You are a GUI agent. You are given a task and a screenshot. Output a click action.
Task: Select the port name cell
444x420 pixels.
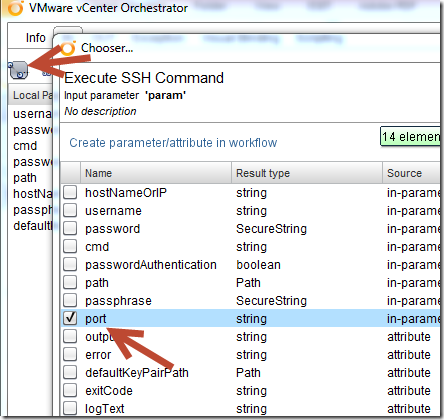pos(96,319)
